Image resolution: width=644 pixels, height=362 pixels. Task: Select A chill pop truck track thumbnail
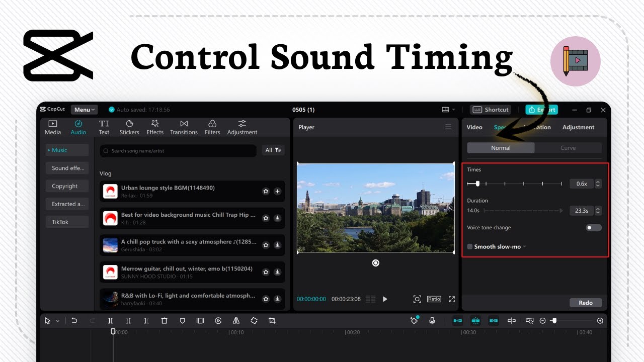(110, 245)
